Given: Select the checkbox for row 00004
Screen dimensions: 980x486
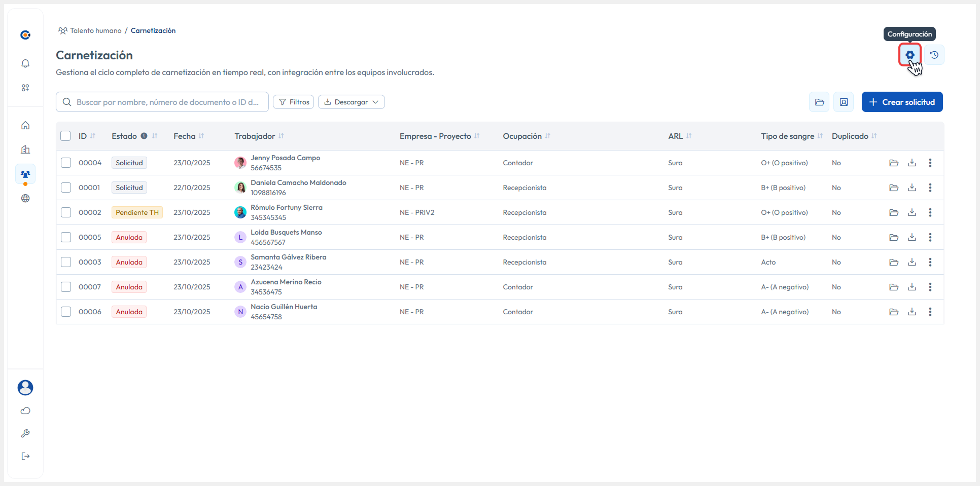Looking at the screenshot, I should pos(66,163).
